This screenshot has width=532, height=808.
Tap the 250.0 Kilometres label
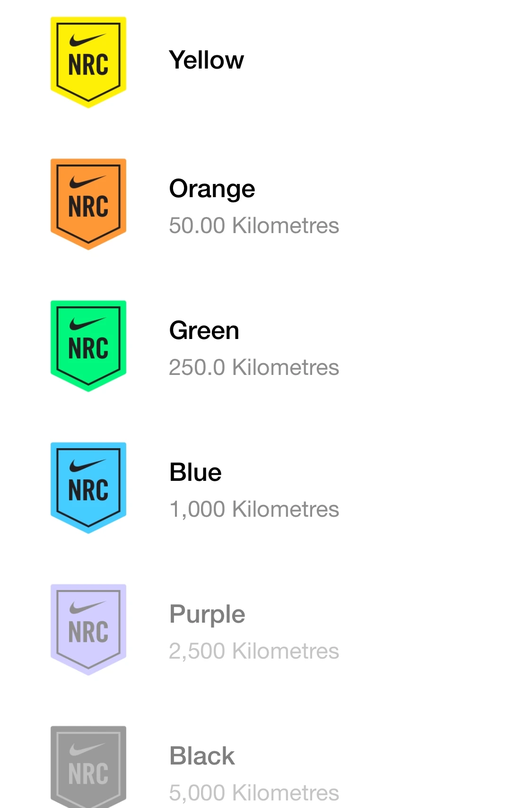(254, 367)
